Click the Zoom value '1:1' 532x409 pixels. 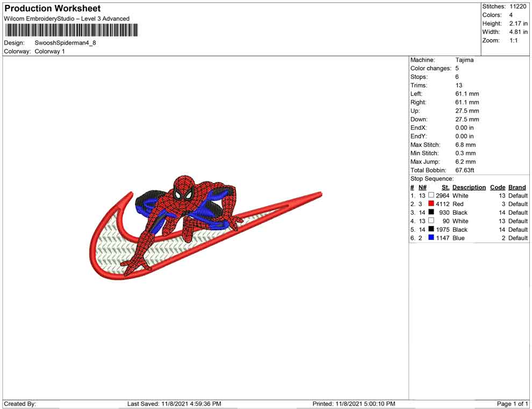click(x=513, y=40)
